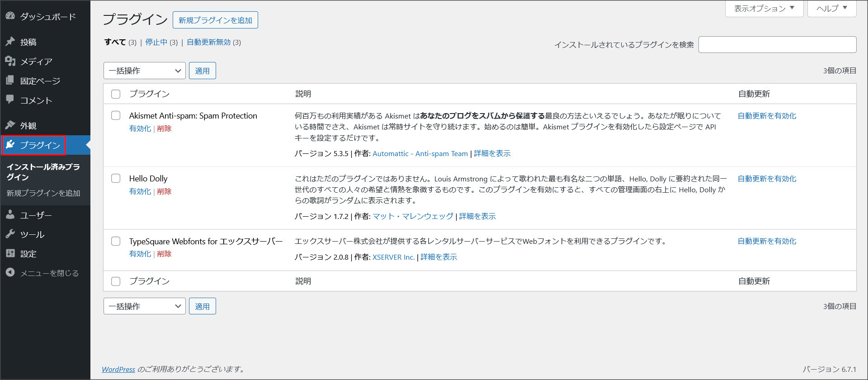This screenshot has height=380, width=868.
Task: Enable auto-updates for Akismet
Action: (x=767, y=116)
